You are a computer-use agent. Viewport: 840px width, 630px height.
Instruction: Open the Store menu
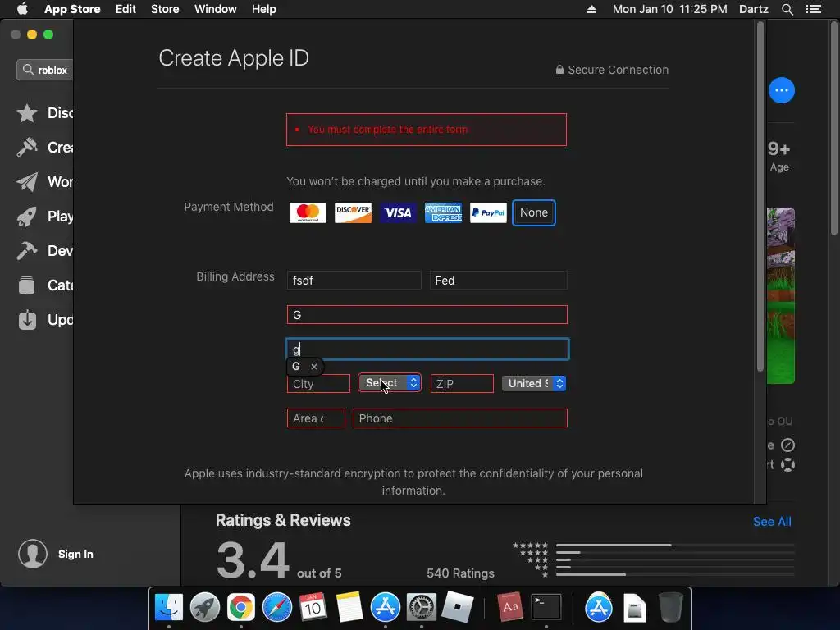pos(165,9)
